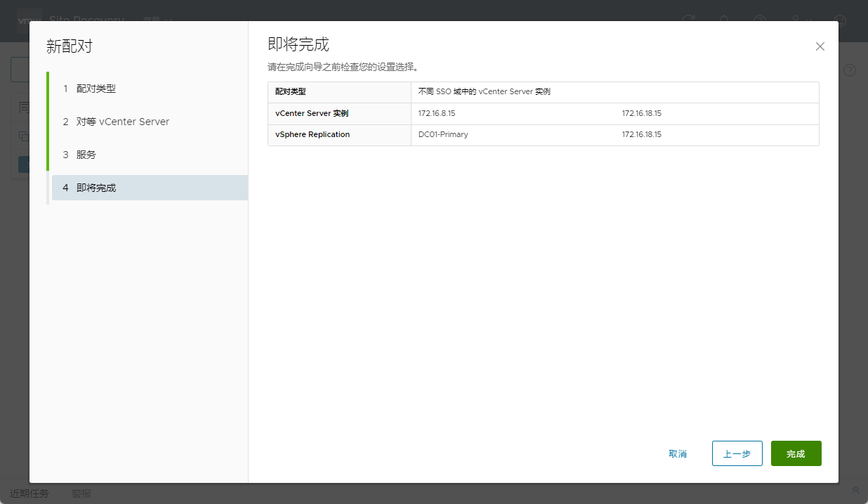This screenshot has width=868, height=504.
Task: Finish the wizard with the 完成 button
Action: coord(796,454)
